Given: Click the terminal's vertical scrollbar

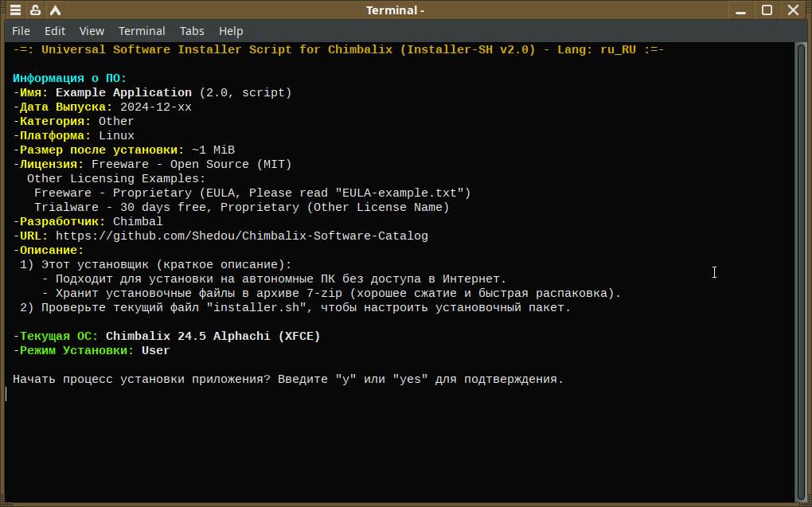Looking at the screenshot, I should click(x=801, y=271).
